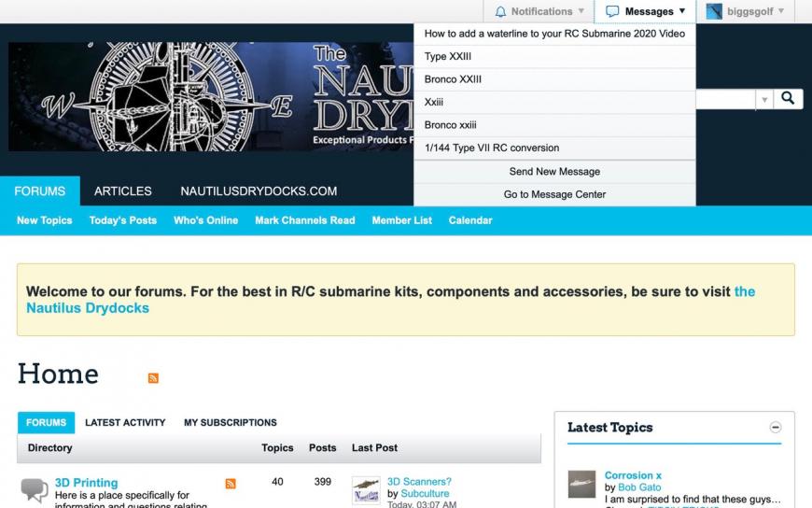Switch to the Latest Activity tab
The image size is (812, 508).
(125, 423)
